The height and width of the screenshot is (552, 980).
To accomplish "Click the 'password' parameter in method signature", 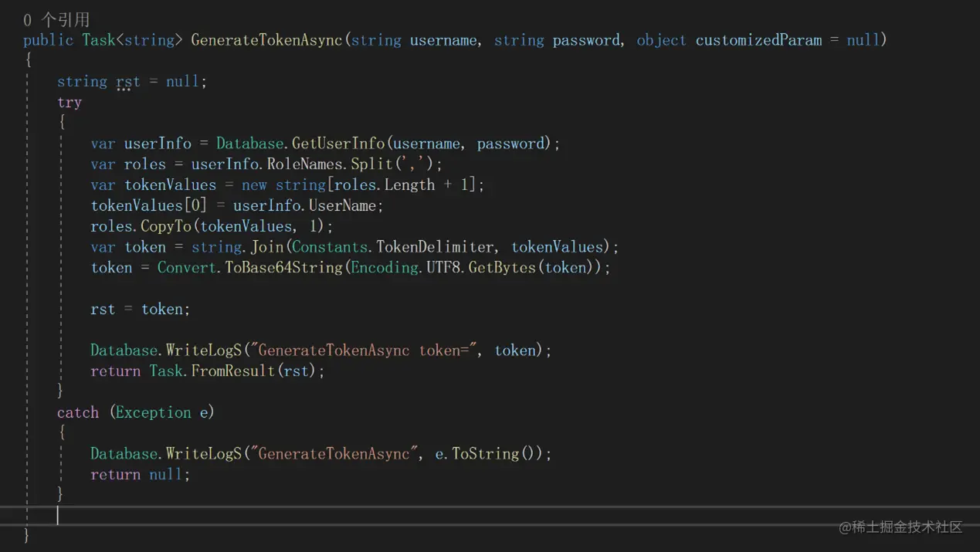I will (586, 40).
